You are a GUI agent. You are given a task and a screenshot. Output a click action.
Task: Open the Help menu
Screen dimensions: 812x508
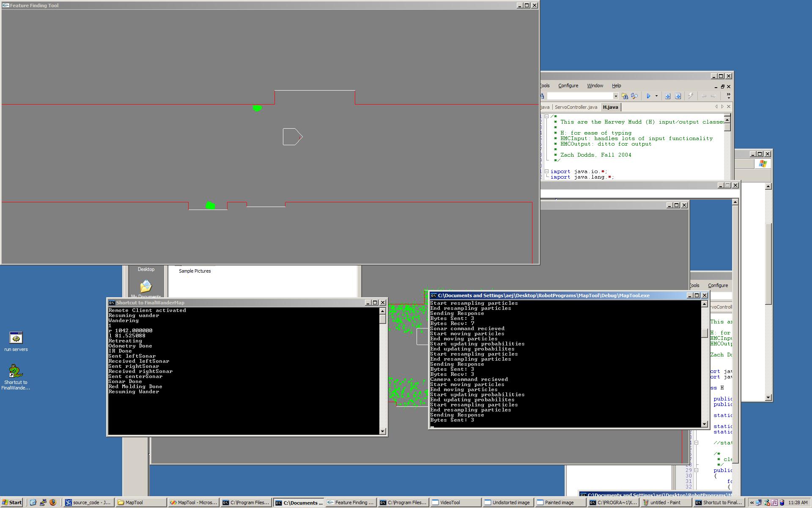click(617, 86)
